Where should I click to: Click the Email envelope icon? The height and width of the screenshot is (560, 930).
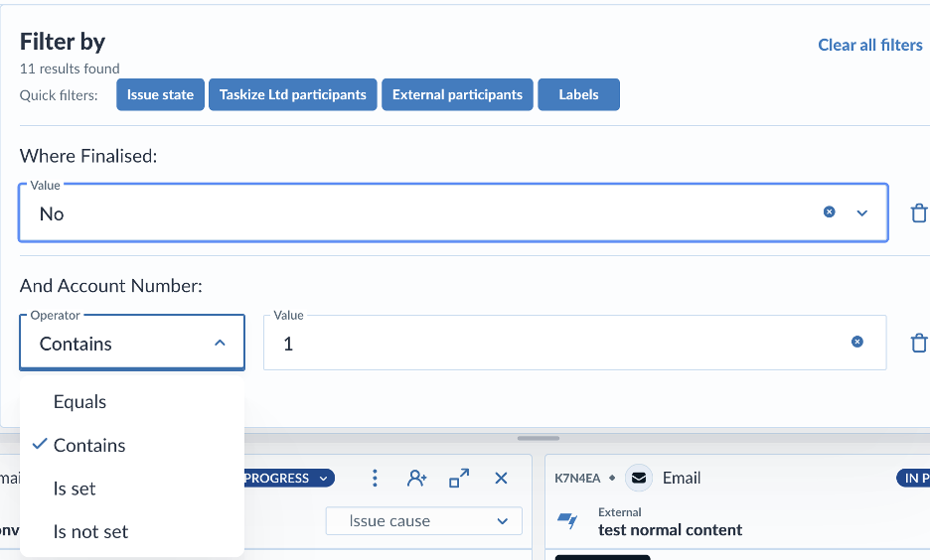click(x=639, y=478)
